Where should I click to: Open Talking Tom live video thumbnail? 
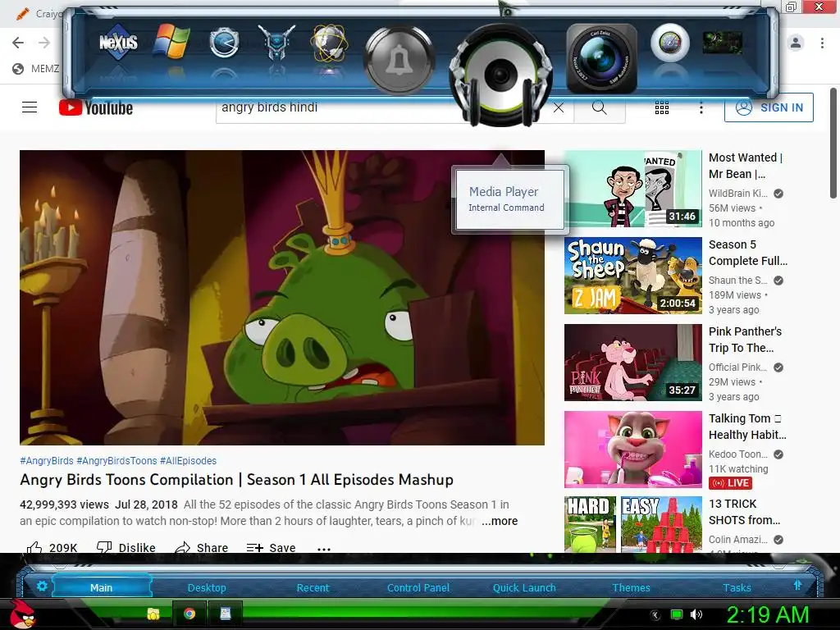coord(632,449)
